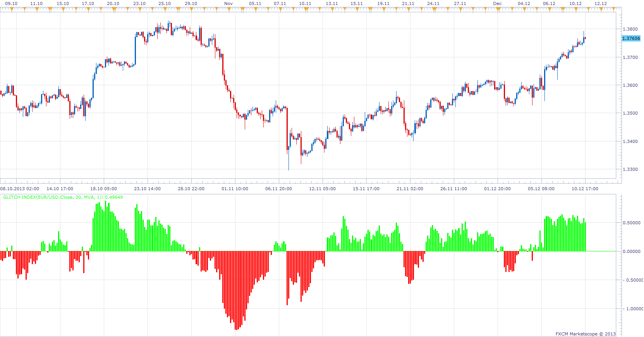Click the 29.10 date label on top axis
The image size is (644, 337).
(191, 3)
